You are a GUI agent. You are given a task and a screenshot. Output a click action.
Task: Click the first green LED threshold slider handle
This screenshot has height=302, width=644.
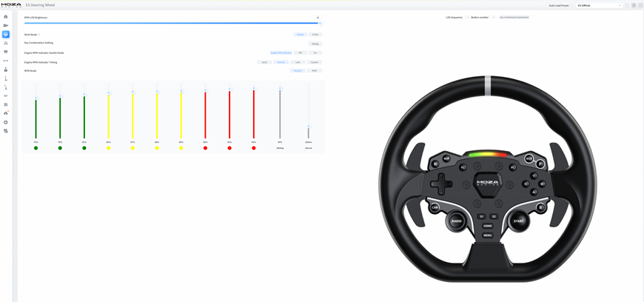pyautogui.click(x=36, y=98)
